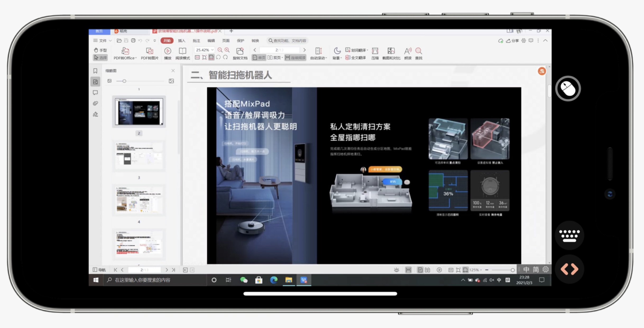Jump to first page in status bar
This screenshot has height=328, width=644.
pyautogui.click(x=115, y=270)
